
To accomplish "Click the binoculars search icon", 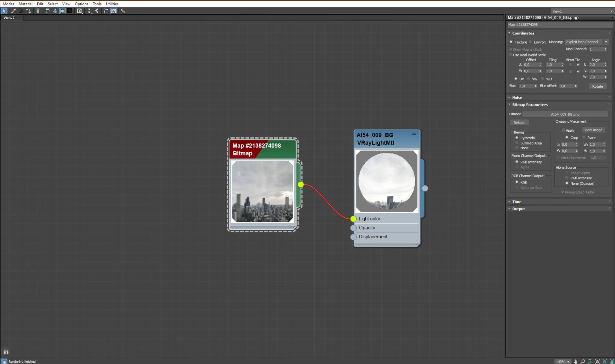I will point(6,352).
